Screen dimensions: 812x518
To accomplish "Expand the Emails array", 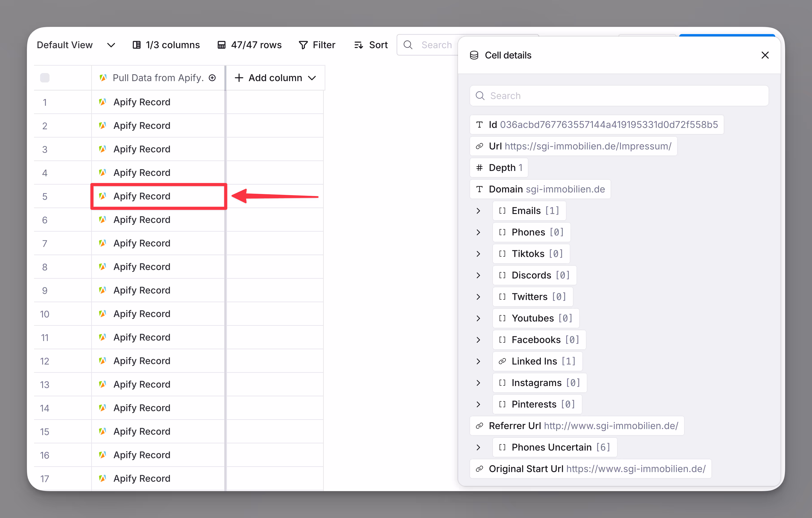I will click(478, 211).
